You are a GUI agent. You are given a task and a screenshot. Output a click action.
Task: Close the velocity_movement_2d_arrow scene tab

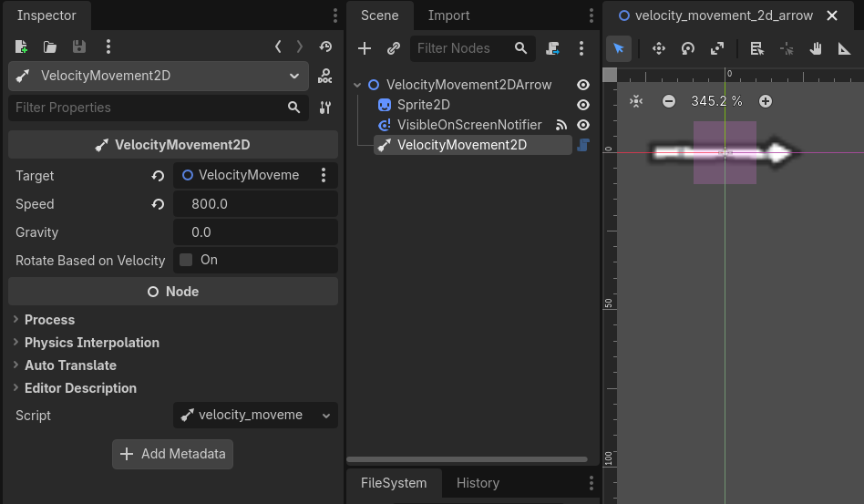(x=832, y=15)
